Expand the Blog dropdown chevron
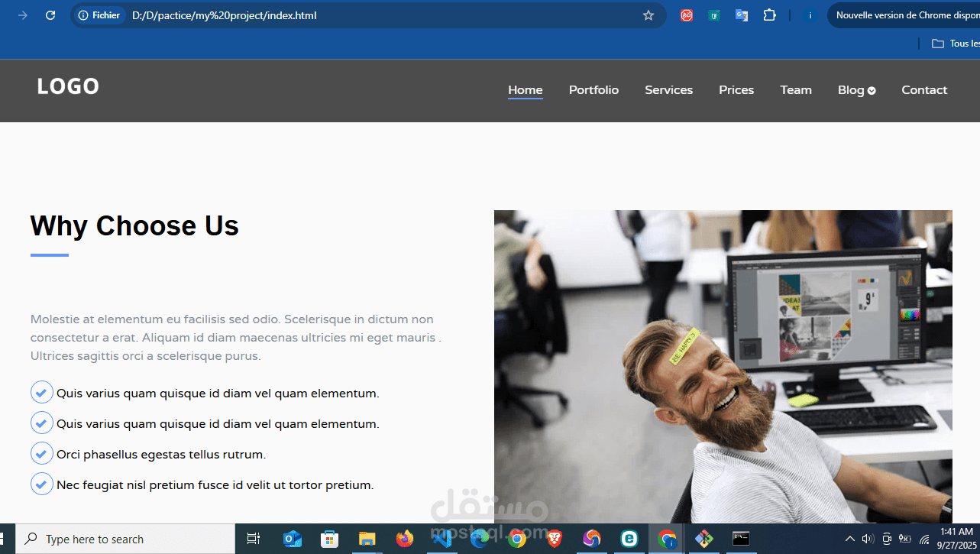Image resolution: width=980 pixels, height=554 pixels. tap(872, 91)
